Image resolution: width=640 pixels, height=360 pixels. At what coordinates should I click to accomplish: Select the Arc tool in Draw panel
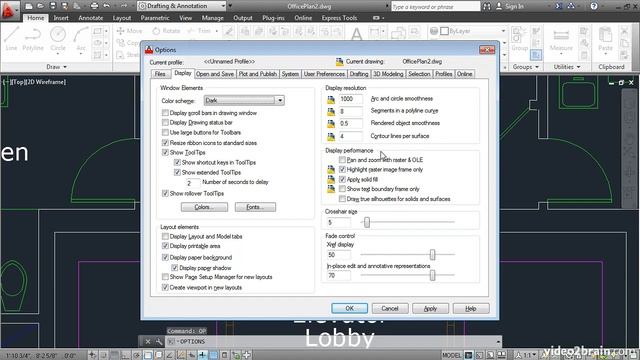pos(81,38)
